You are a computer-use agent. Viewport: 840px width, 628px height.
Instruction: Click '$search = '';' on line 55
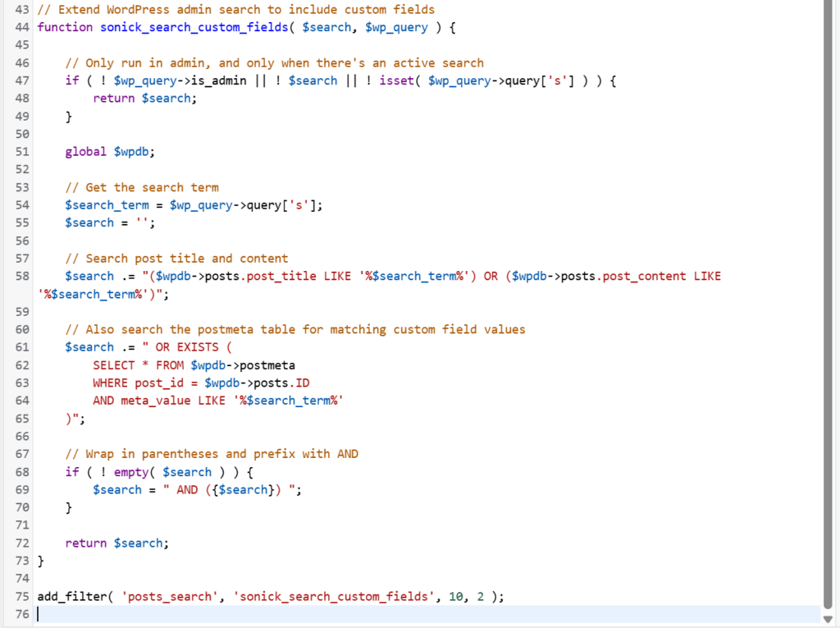pyautogui.click(x=110, y=222)
